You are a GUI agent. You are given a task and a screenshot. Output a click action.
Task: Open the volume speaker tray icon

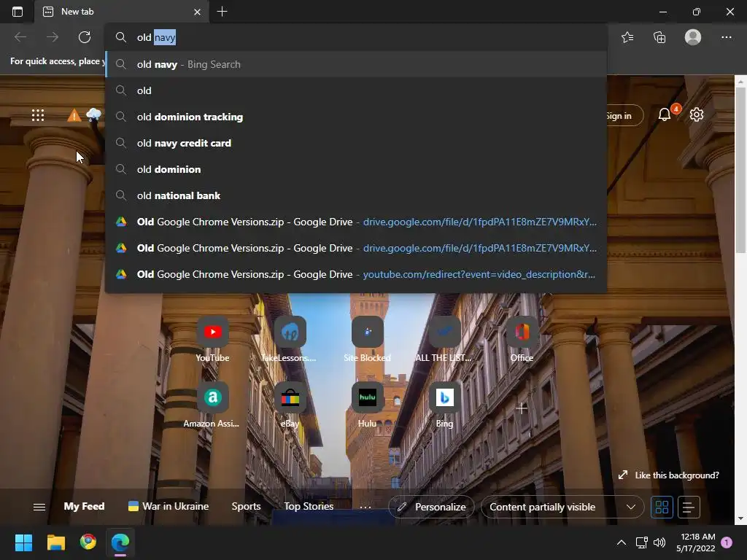659,542
